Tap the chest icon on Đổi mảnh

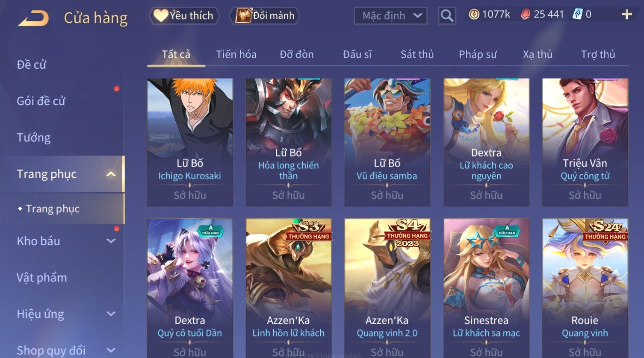(243, 16)
